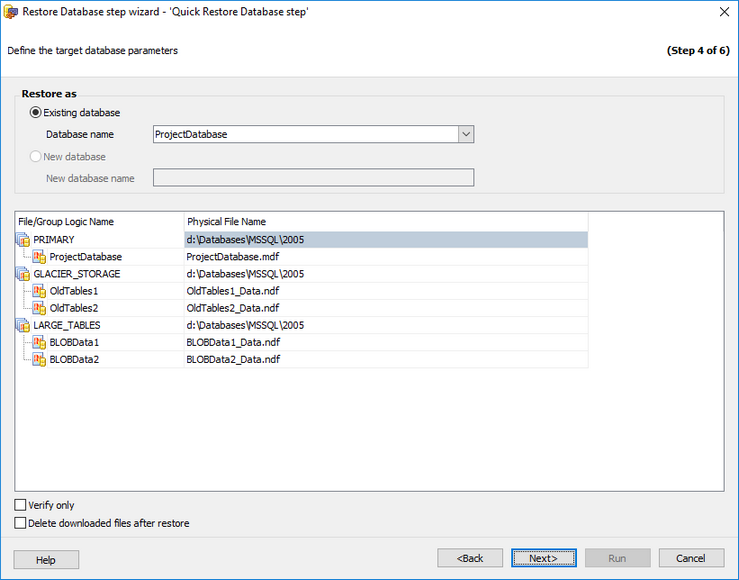
Task: Go back with the <Back button
Action: [470, 558]
